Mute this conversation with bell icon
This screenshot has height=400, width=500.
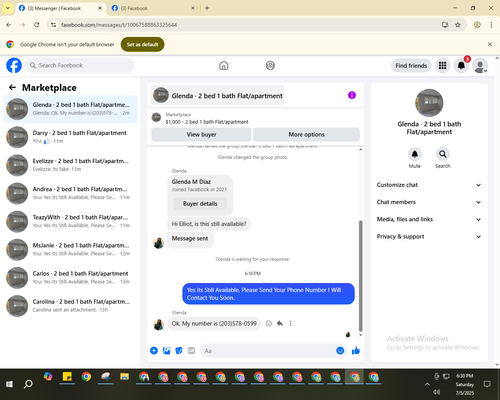point(415,154)
